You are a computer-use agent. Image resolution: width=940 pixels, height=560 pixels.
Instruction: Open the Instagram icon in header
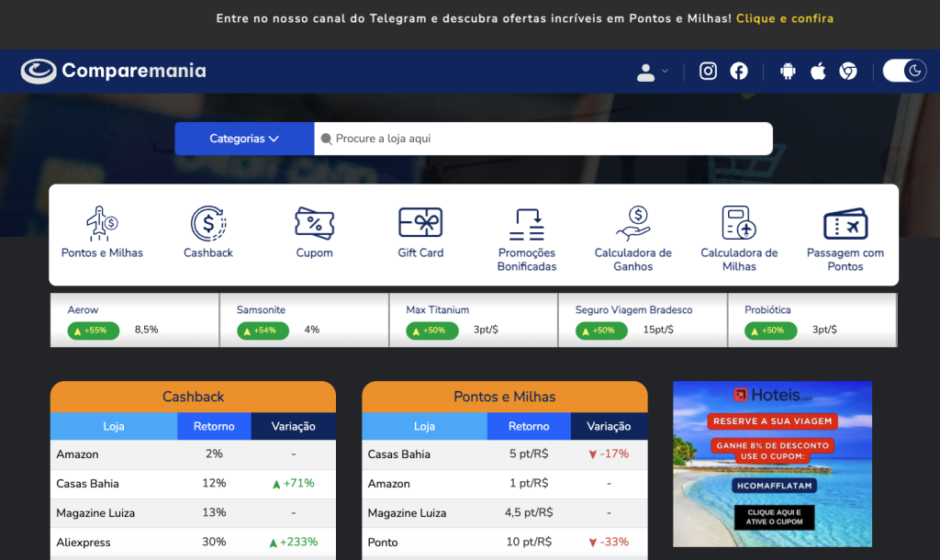tap(708, 72)
